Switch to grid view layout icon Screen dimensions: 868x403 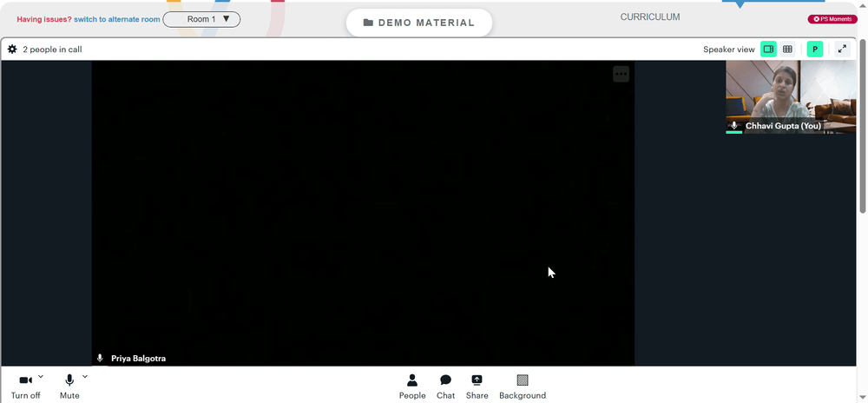(787, 50)
